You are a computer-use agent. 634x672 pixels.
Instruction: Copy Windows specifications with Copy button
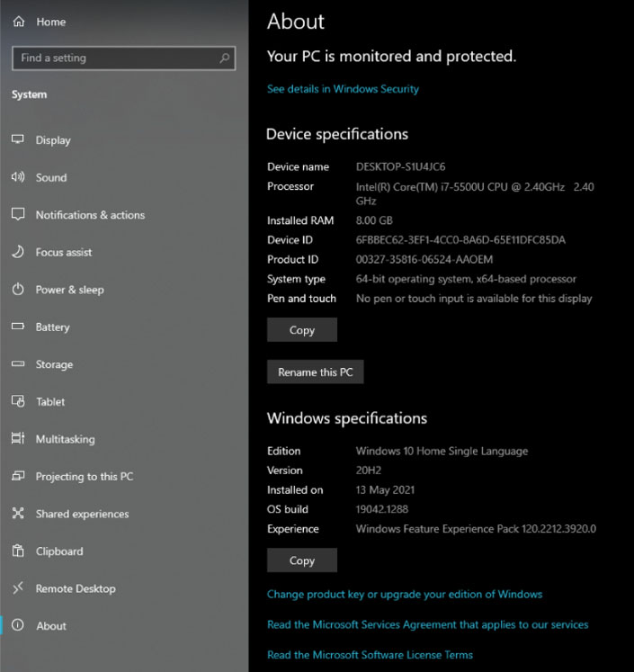point(302,560)
